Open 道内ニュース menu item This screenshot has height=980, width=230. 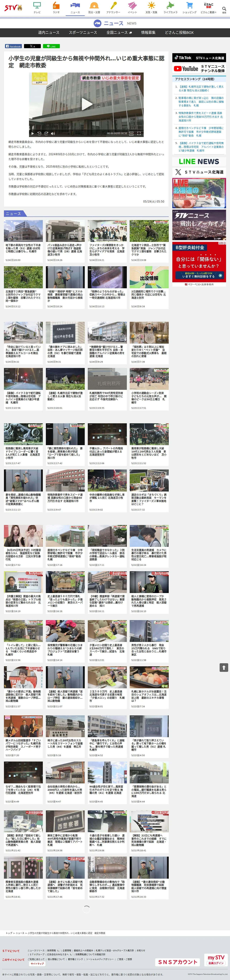point(49,32)
